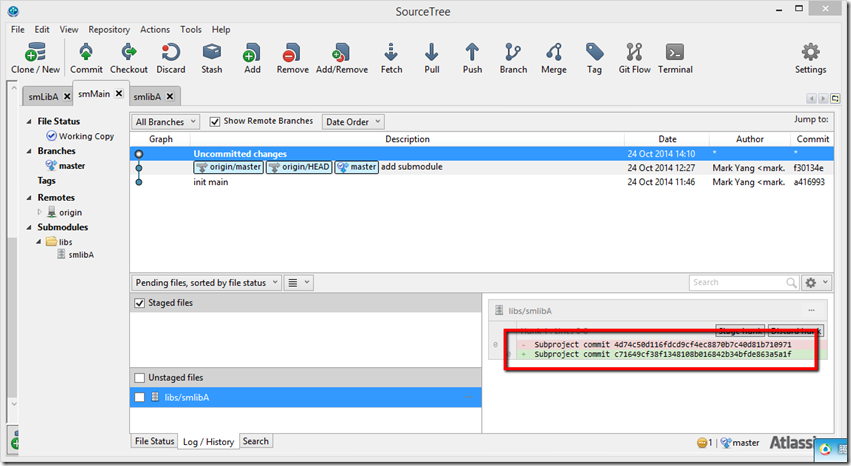Open the gear options dropdown arrow
851x466 pixels.
click(x=825, y=282)
